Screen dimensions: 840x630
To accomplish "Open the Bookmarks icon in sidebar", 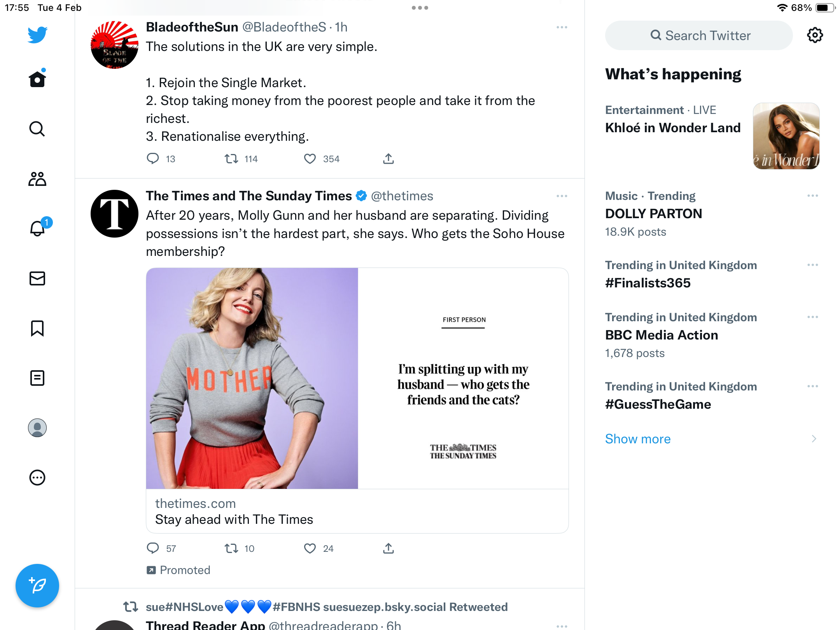I will tap(37, 328).
